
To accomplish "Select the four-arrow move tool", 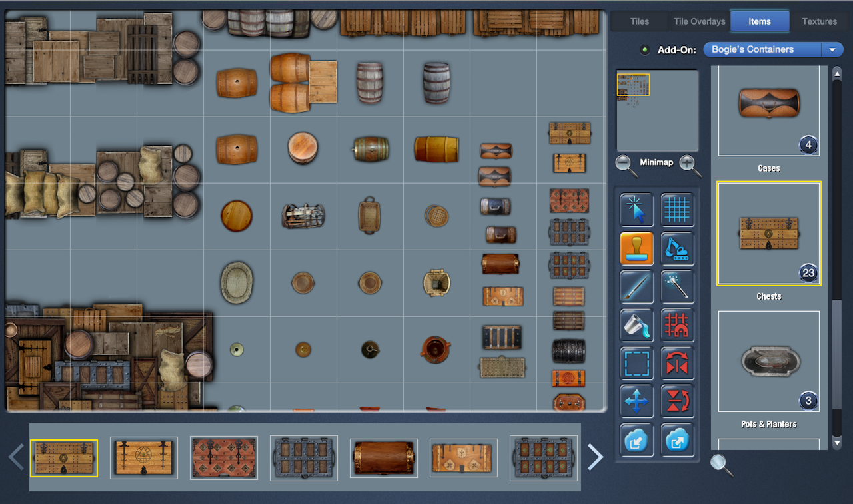I will (636, 401).
